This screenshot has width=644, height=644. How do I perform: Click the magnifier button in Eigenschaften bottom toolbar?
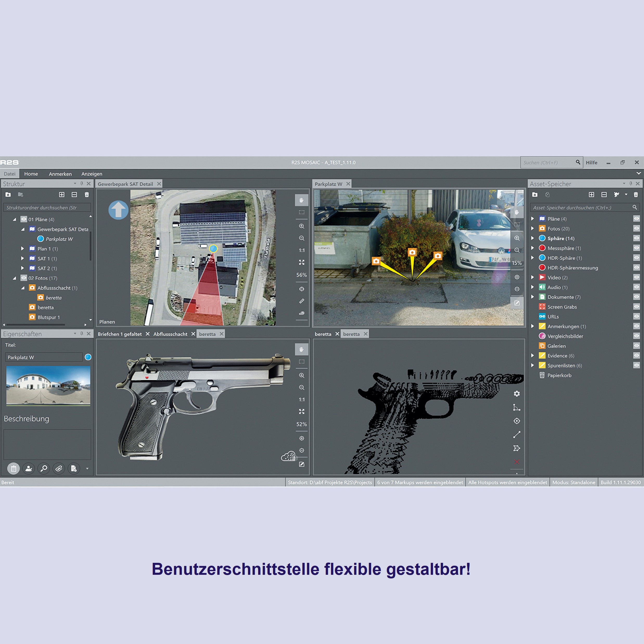pos(44,468)
